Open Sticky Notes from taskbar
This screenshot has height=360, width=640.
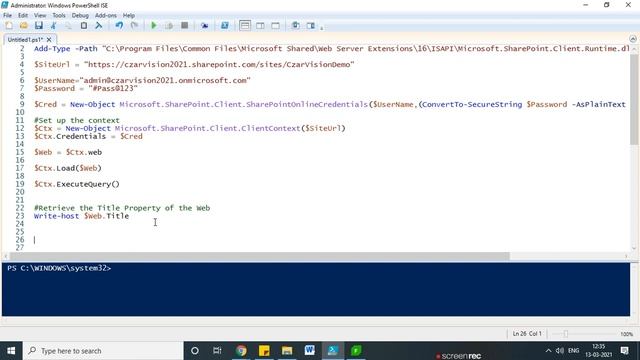click(x=264, y=351)
